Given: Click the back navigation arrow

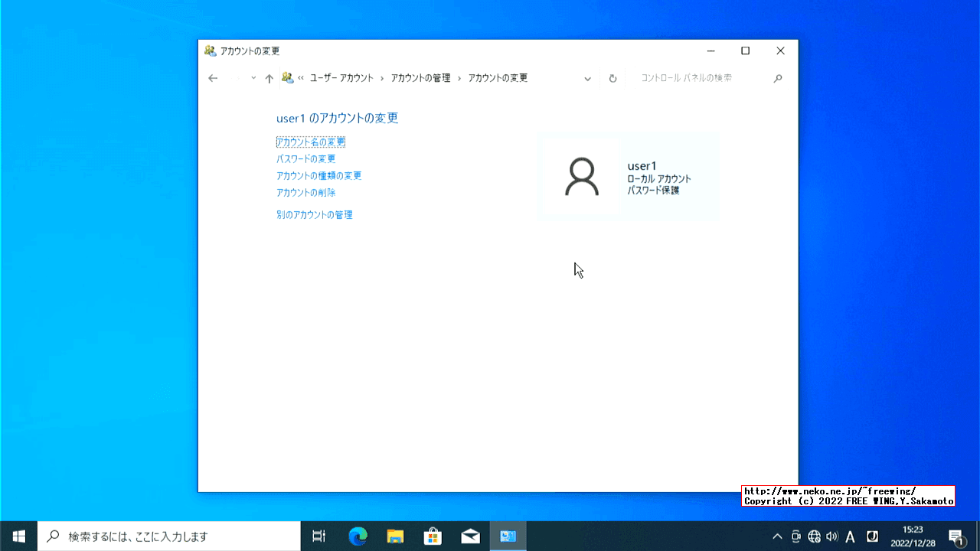Looking at the screenshot, I should click(213, 78).
